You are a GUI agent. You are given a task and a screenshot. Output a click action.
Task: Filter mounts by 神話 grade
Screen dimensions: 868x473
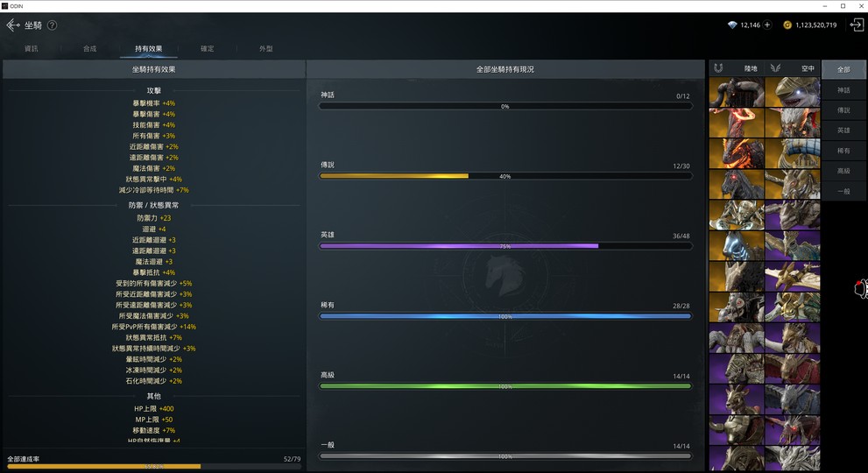tap(843, 89)
